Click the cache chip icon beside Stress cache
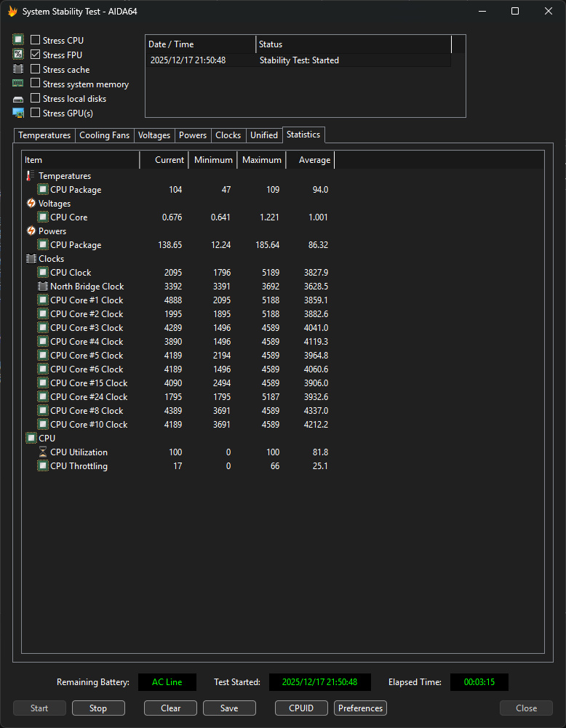 18,69
